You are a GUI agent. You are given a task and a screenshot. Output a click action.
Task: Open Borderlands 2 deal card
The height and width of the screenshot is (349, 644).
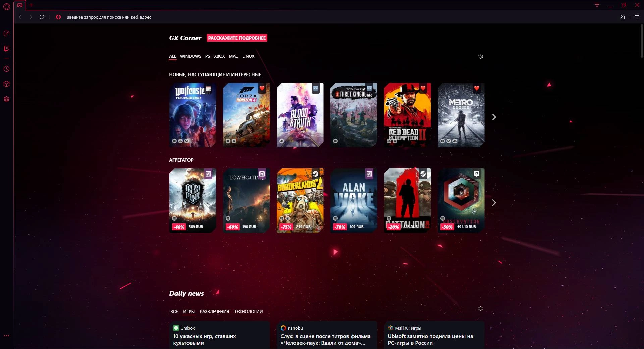point(300,201)
